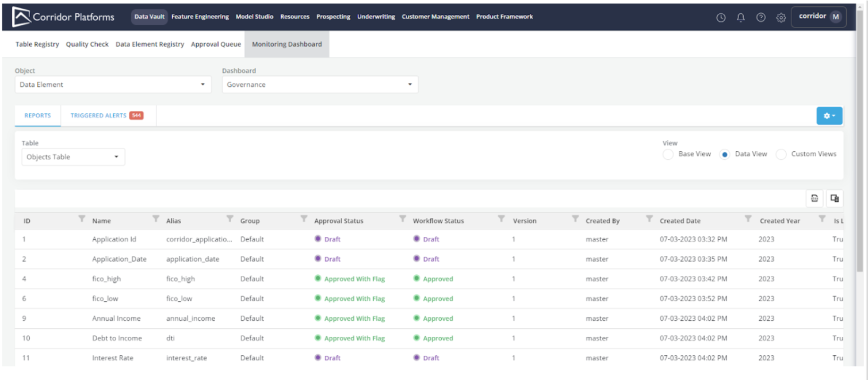This screenshot has height=380, width=868.
Task: Select the Data View radio button
Action: tap(725, 155)
